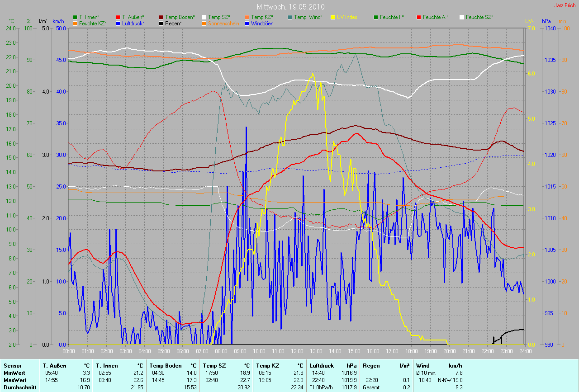Select the 24:00 time axis label
The height and width of the screenshot is (392, 579).
tap(525, 351)
